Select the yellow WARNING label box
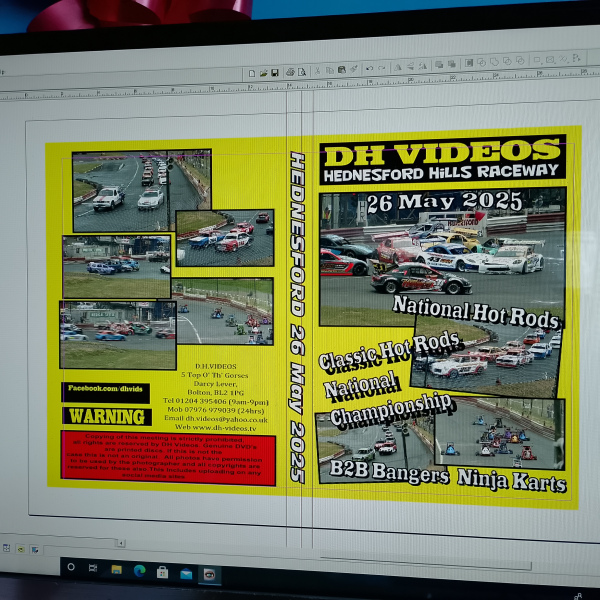This screenshot has height=600, width=600. coord(107,415)
